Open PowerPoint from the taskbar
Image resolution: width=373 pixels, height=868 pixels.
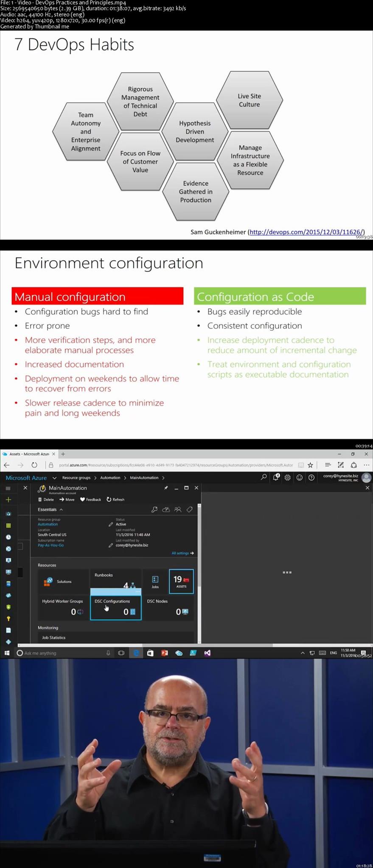coord(164,653)
